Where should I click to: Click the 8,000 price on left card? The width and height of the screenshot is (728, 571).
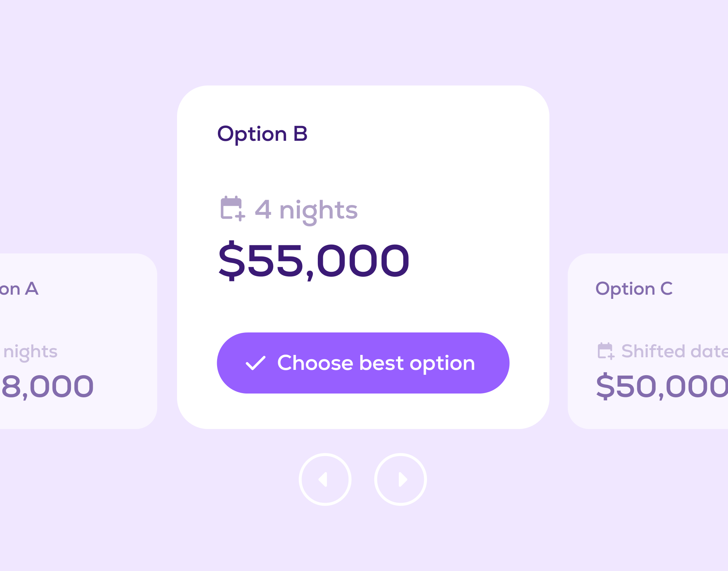pos(48,386)
